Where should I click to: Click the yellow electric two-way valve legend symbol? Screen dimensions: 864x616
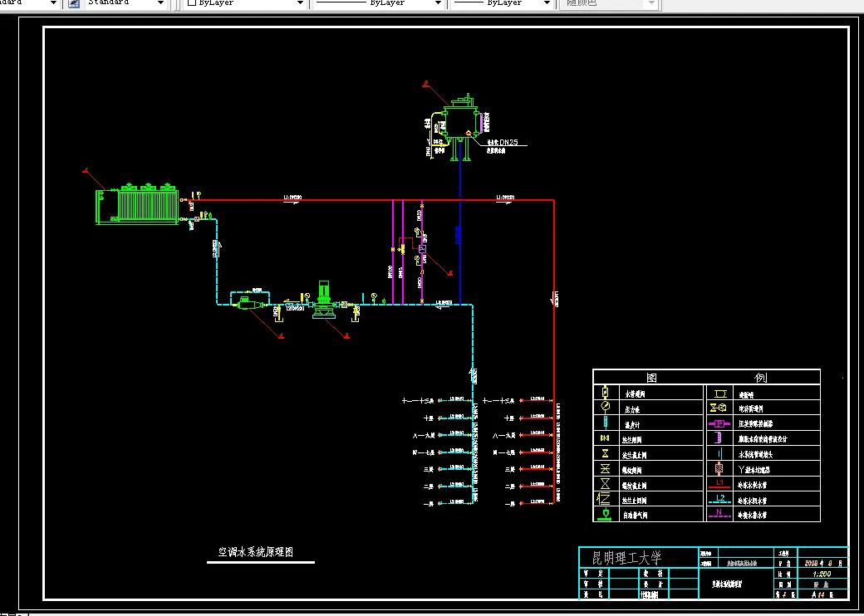tap(718, 408)
